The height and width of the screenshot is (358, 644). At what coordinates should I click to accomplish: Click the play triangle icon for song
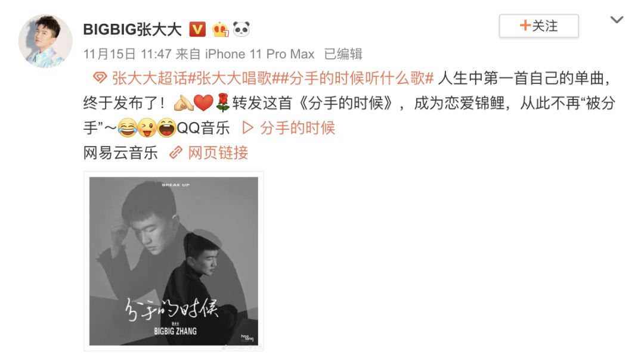point(247,128)
